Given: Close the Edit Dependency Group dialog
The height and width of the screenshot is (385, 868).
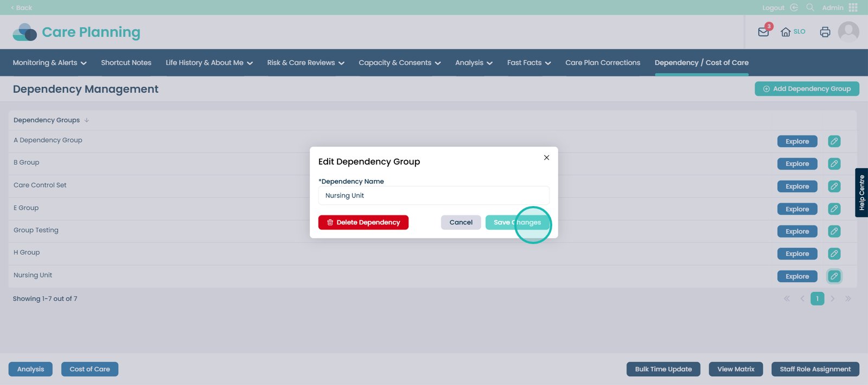Looking at the screenshot, I should (x=546, y=158).
